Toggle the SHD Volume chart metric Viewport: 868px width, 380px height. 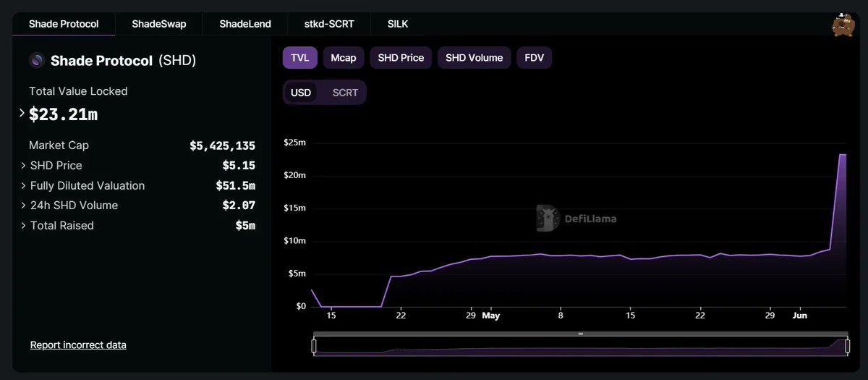coord(475,58)
